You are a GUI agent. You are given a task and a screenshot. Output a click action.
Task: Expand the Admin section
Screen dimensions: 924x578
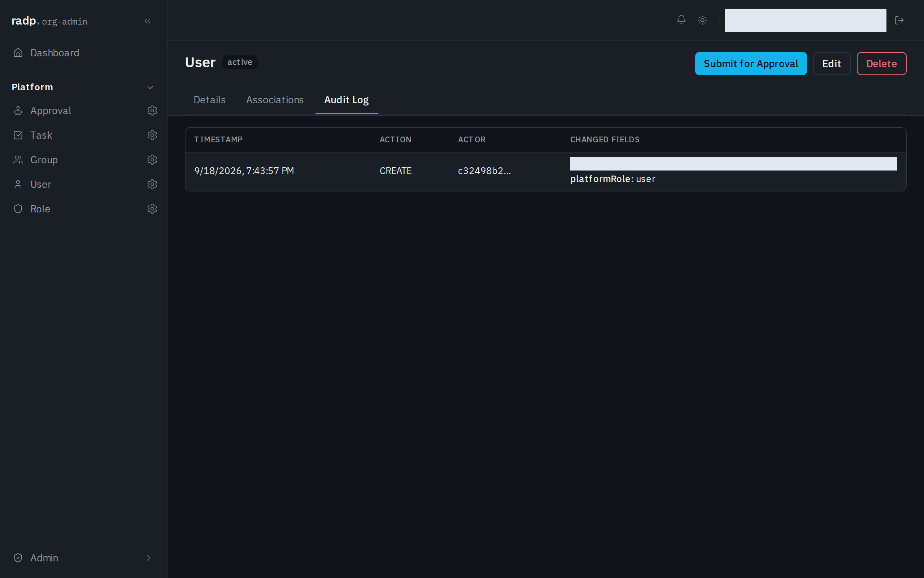click(83, 558)
